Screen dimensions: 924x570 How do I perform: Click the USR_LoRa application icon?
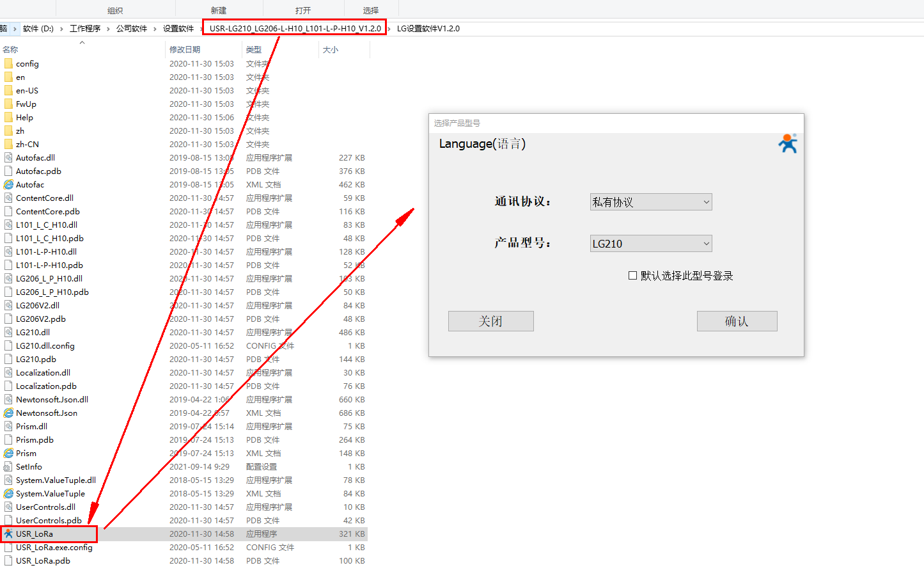coord(8,534)
